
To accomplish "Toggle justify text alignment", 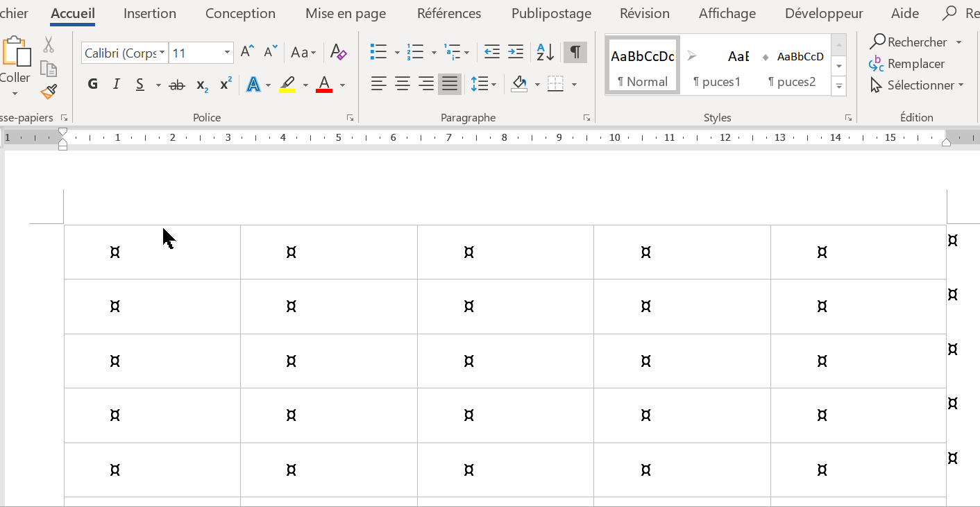I will [x=450, y=85].
